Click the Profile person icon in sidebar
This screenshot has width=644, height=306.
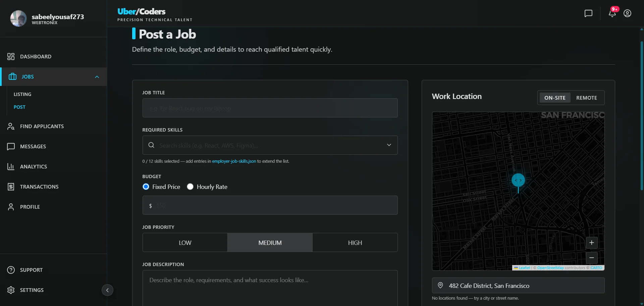(x=11, y=207)
